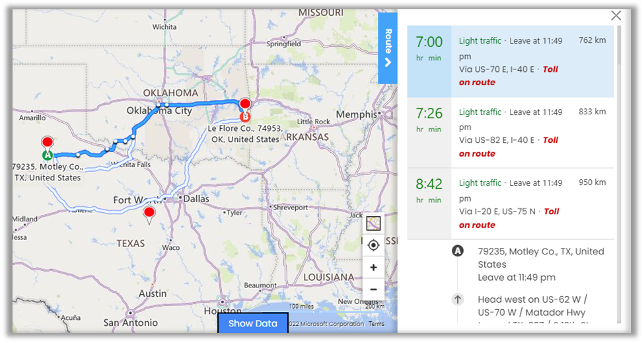Click the Show Data button
Image resolution: width=644 pixels, height=343 pixels.
click(253, 323)
